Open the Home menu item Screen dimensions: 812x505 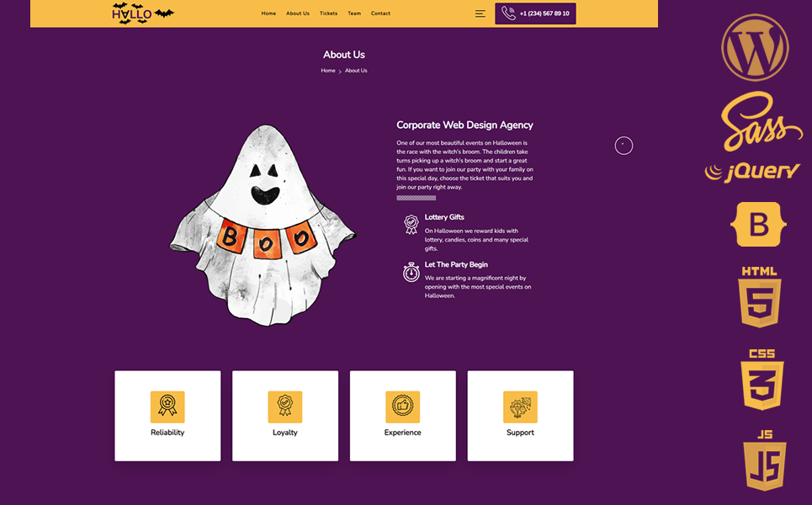(268, 13)
